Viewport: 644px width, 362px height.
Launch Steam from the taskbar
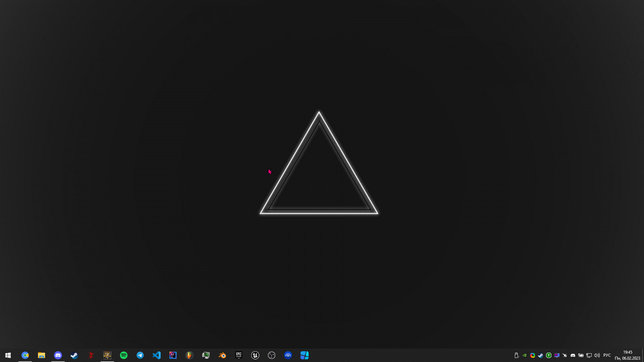(x=74, y=355)
